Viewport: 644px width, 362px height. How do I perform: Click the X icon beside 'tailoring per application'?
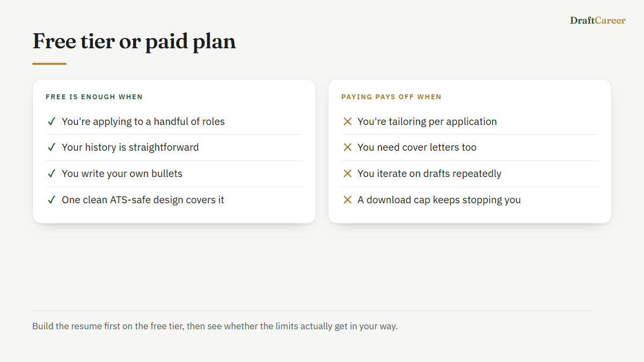coord(347,122)
